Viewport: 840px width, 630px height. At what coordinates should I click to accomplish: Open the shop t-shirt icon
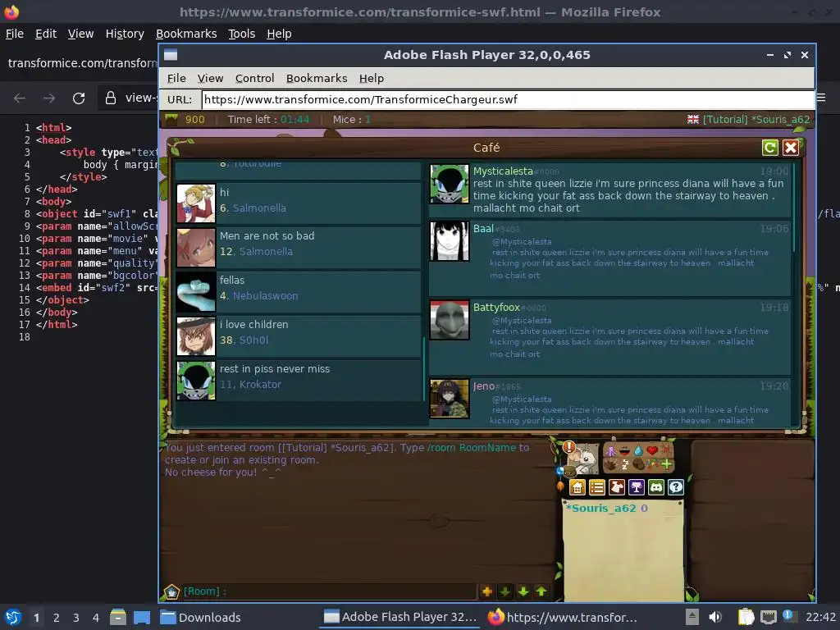click(617, 487)
